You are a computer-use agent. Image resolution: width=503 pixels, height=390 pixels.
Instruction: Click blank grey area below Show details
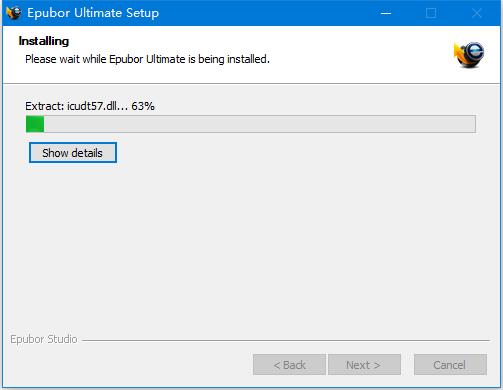pos(250,247)
